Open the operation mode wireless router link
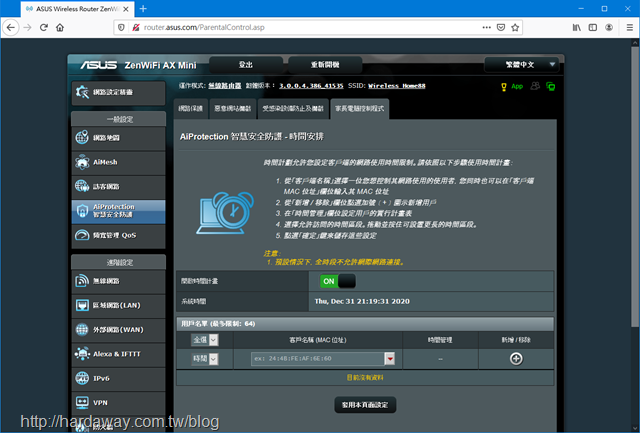This screenshot has height=433, width=640. (x=224, y=86)
